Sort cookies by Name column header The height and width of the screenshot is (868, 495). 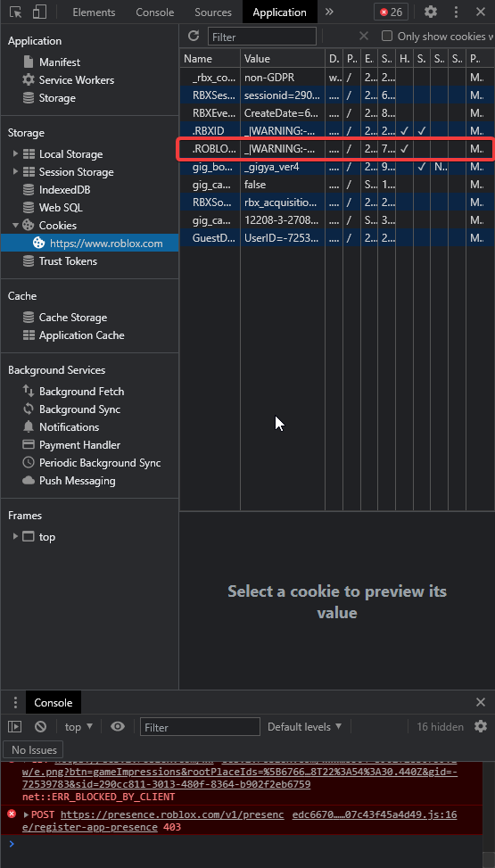(210, 59)
